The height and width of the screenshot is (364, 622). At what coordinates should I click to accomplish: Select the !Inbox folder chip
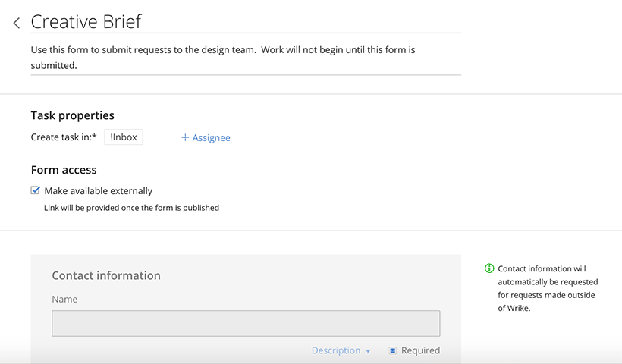click(124, 137)
